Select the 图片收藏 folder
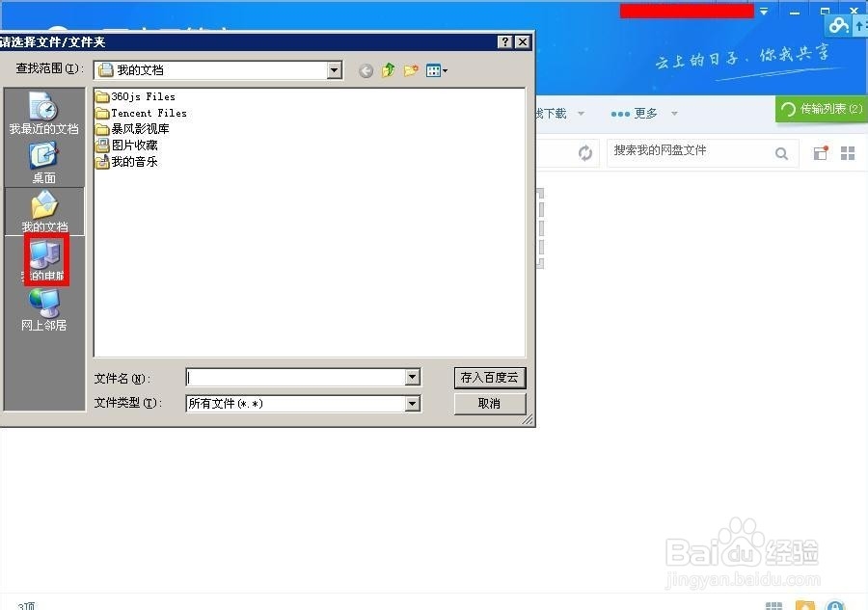The width and height of the screenshot is (868, 610). (126, 146)
